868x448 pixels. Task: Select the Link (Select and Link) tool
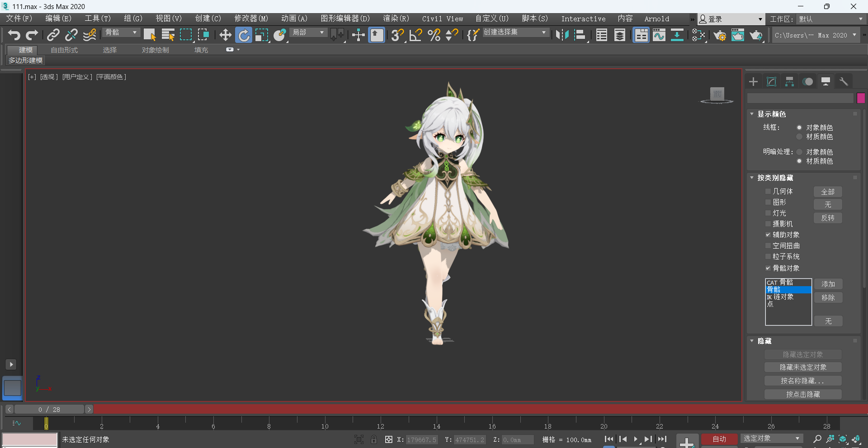(53, 35)
